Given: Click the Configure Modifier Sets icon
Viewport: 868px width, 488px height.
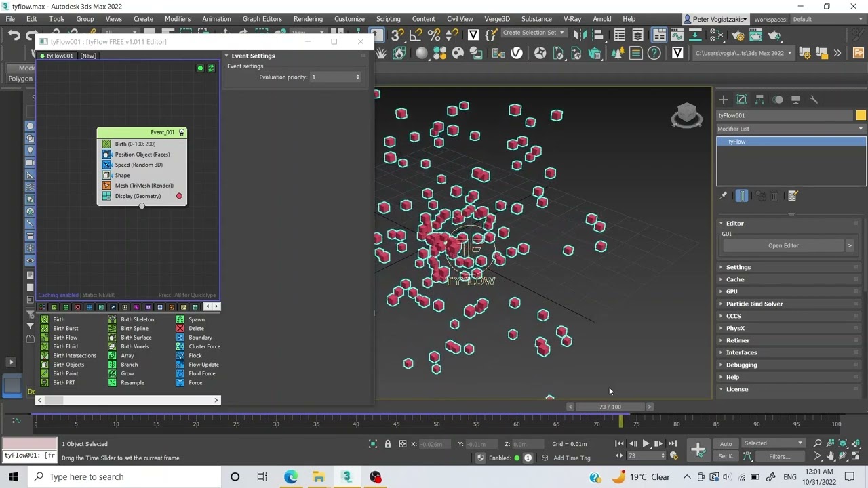Looking at the screenshot, I should 793,196.
